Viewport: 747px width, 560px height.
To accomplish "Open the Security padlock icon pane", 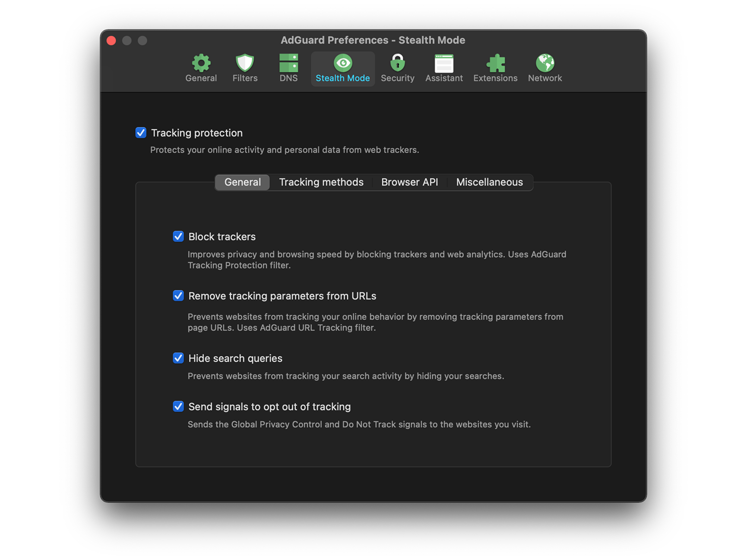I will (x=397, y=68).
